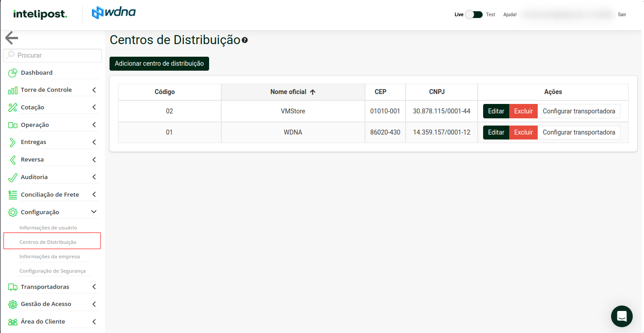Click the Auditoria checkmark icon

(x=13, y=177)
